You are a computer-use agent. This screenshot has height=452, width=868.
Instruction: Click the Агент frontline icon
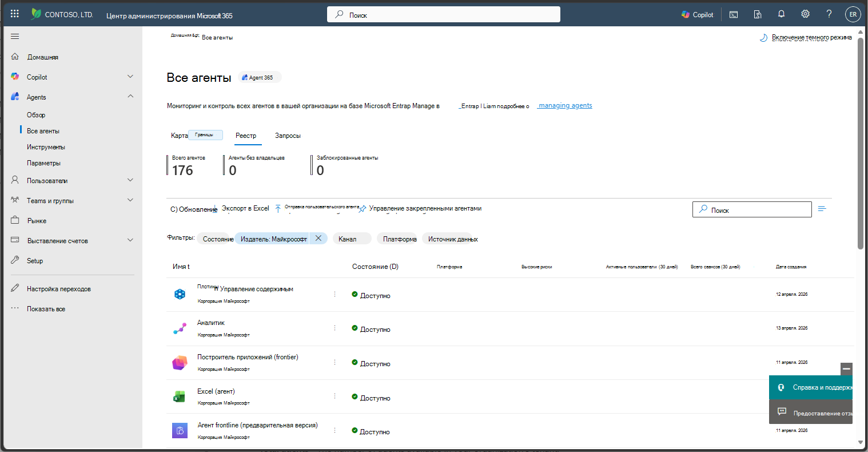coord(180,430)
